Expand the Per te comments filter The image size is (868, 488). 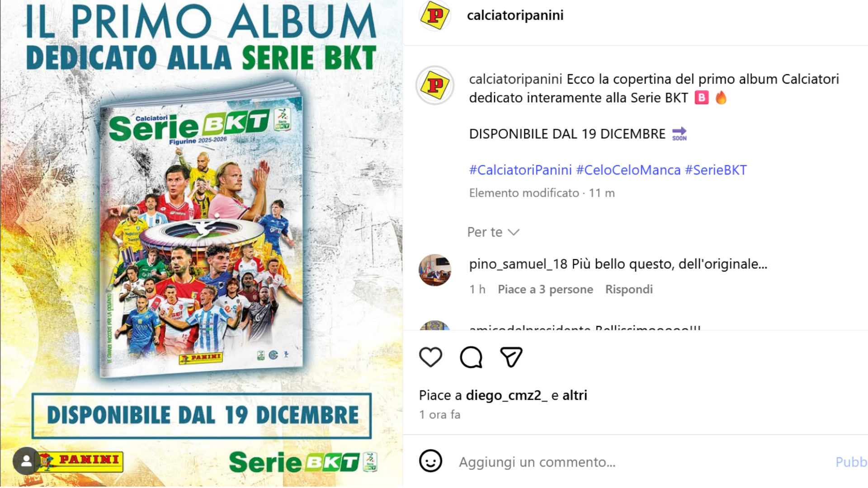(x=493, y=232)
